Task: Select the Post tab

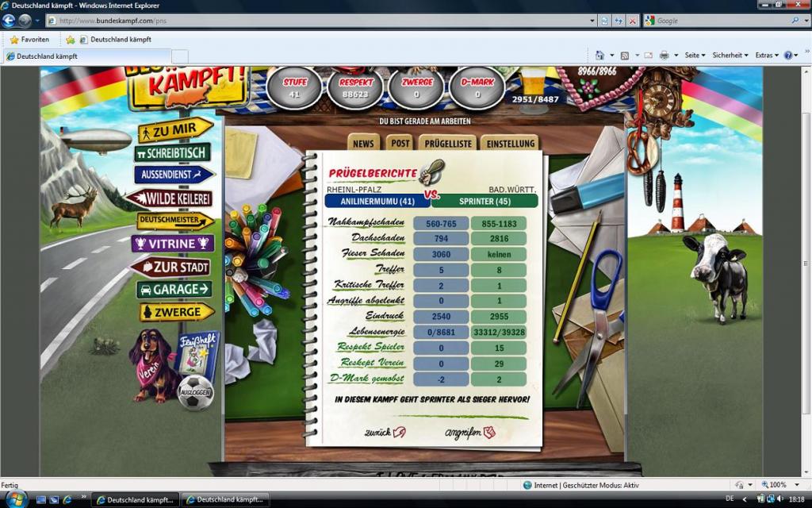Action: [400, 144]
